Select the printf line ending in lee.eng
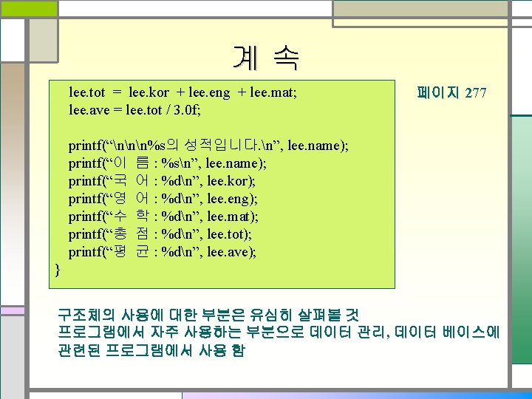The height and width of the screenshot is (399, 532). pyautogui.click(x=163, y=199)
